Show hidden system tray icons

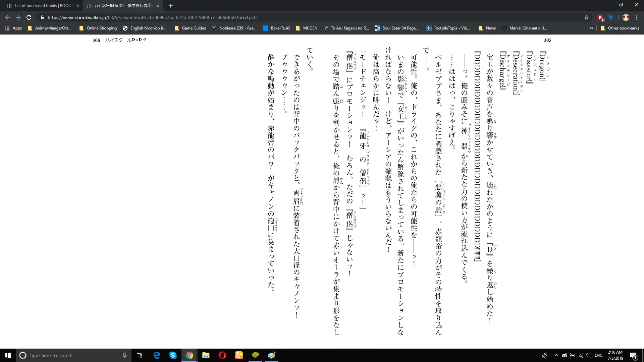[556, 355]
